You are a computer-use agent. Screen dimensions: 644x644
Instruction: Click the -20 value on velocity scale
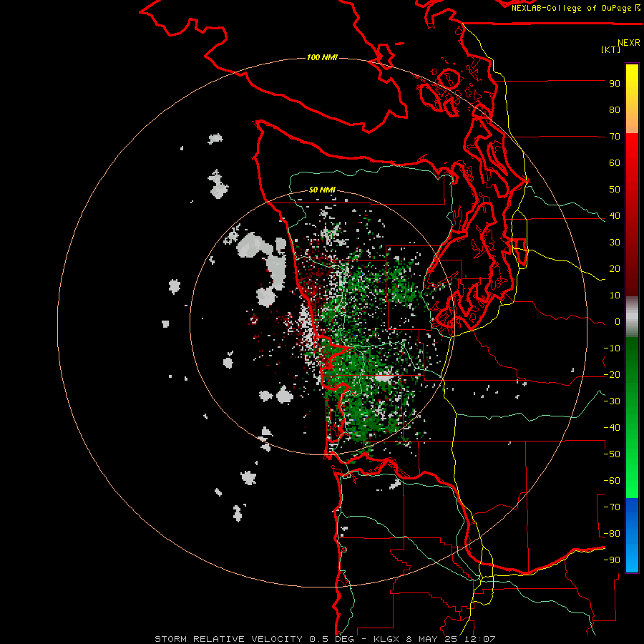612,375
